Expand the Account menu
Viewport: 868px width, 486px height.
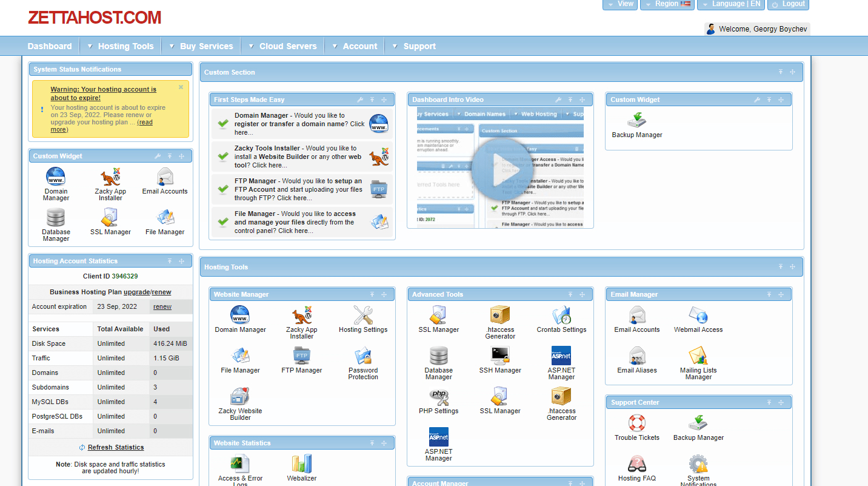[355, 46]
